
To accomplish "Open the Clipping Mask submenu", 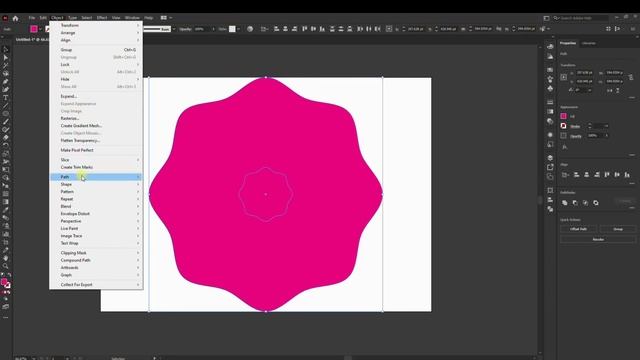I will coord(96,253).
